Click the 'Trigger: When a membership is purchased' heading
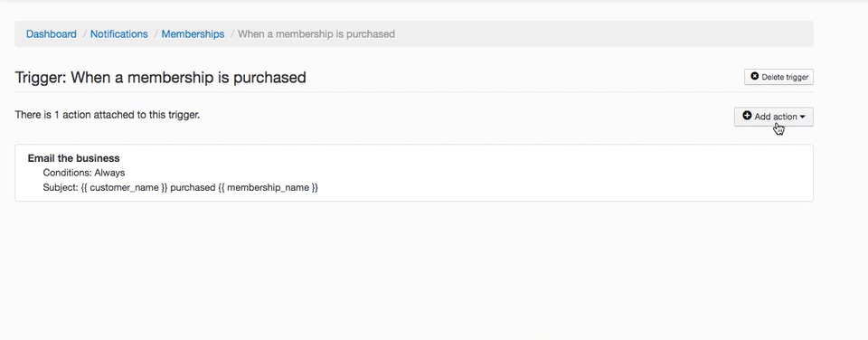The width and height of the screenshot is (868, 340). 161,78
